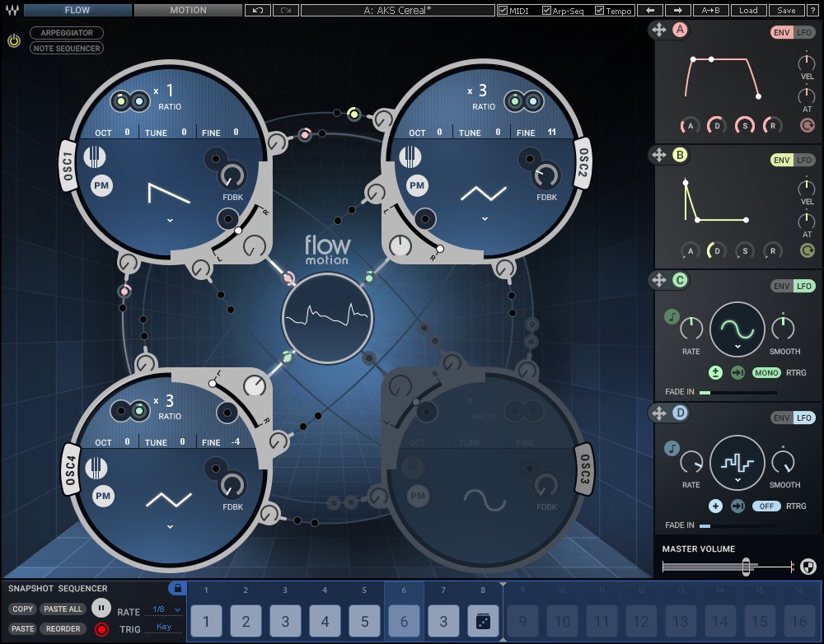
Task: Toggle PM mode on OSC4
Action: tap(103, 496)
